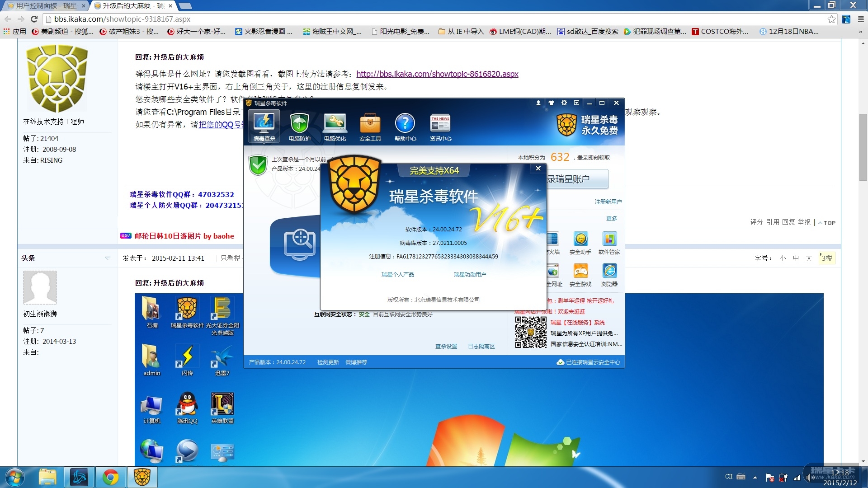Open the Rising titlebar dropdown menu icon

pyautogui.click(x=576, y=103)
